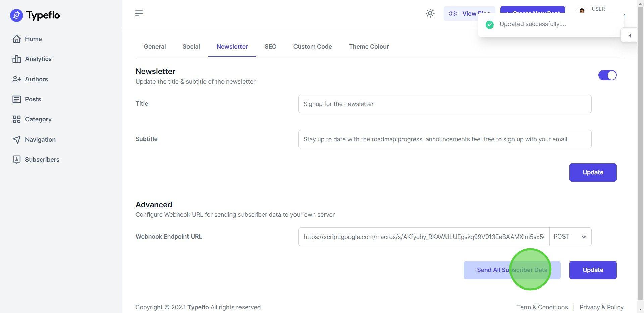Screen dimensions: 644x313
Task: Collapse the sidebar with hamburger menu icon
Action: [139, 13]
